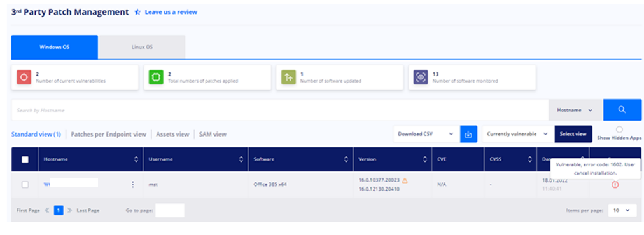Select Standard view (1)

pyautogui.click(x=36, y=134)
